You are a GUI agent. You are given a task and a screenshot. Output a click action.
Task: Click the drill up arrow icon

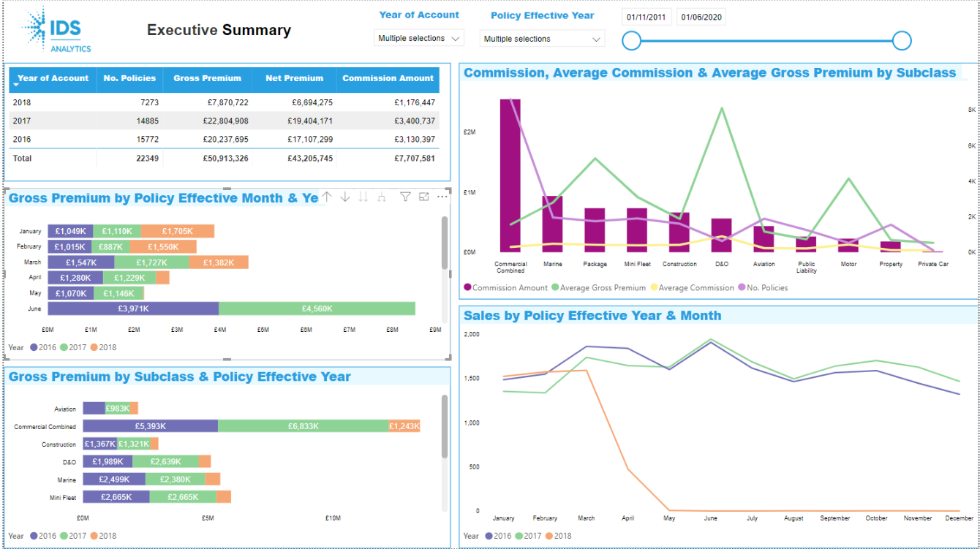[327, 197]
